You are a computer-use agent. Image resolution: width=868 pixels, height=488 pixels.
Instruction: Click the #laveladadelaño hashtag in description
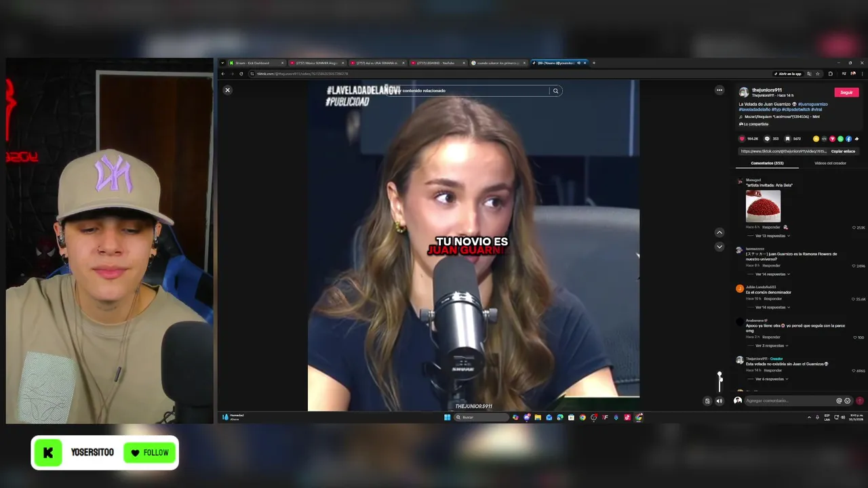click(x=754, y=109)
